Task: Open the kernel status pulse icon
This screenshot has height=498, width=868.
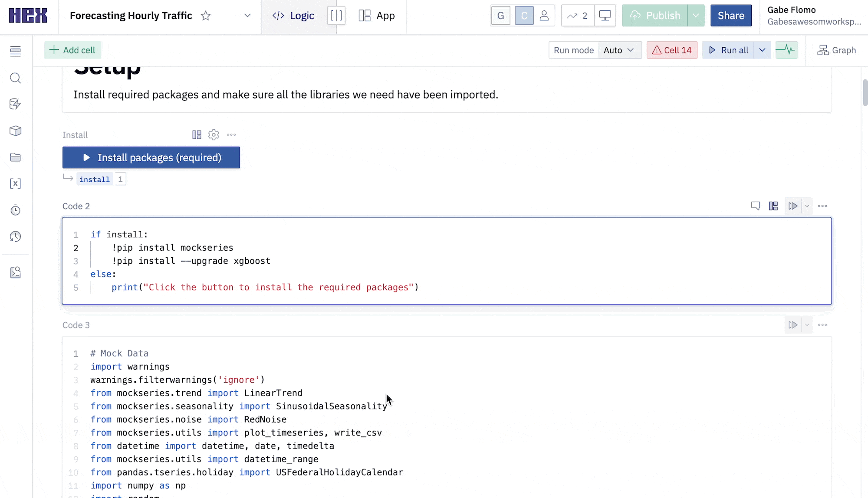Action: point(786,50)
